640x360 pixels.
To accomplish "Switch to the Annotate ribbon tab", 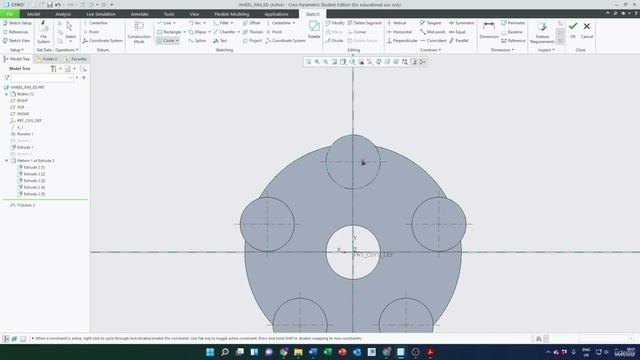I will pos(139,14).
